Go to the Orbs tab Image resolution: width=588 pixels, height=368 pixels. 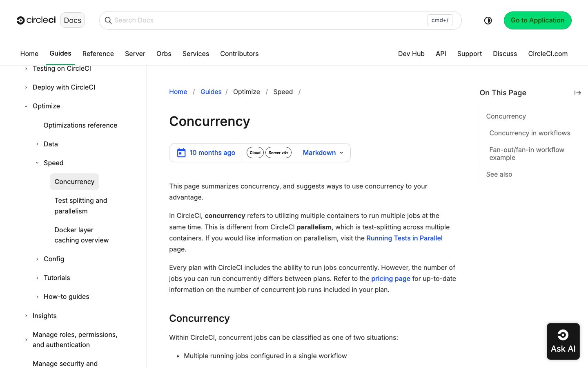164,54
